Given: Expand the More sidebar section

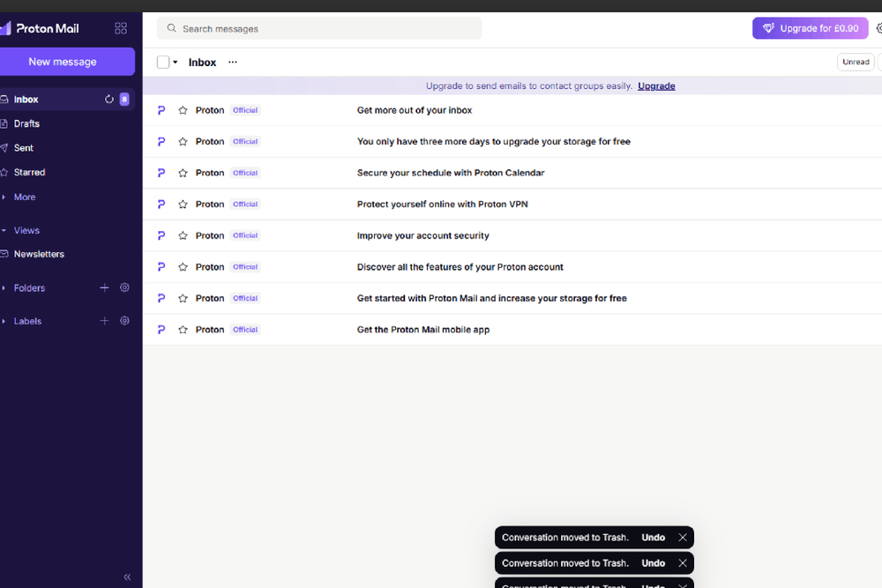Looking at the screenshot, I should coord(25,197).
